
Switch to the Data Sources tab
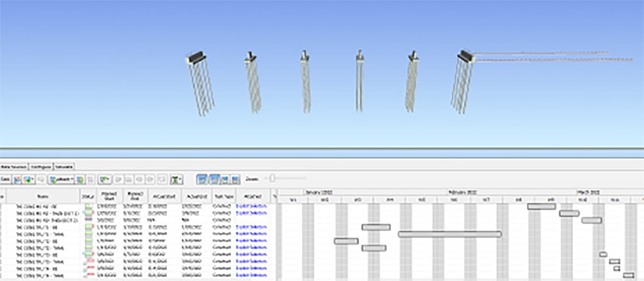click(13, 167)
